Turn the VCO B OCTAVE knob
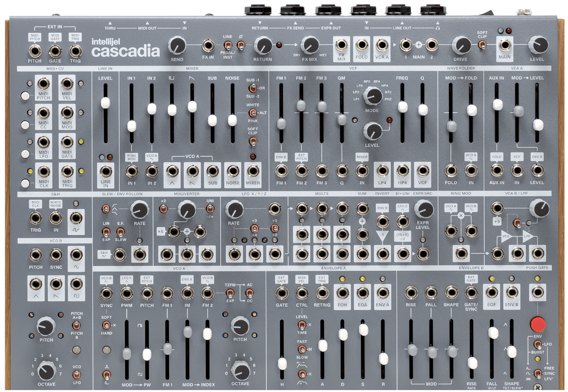Viewport: 568px width, 392px height. pos(46,370)
